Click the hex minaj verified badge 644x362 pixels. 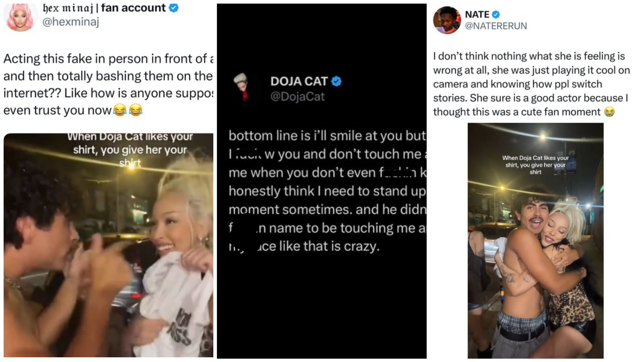point(174,8)
